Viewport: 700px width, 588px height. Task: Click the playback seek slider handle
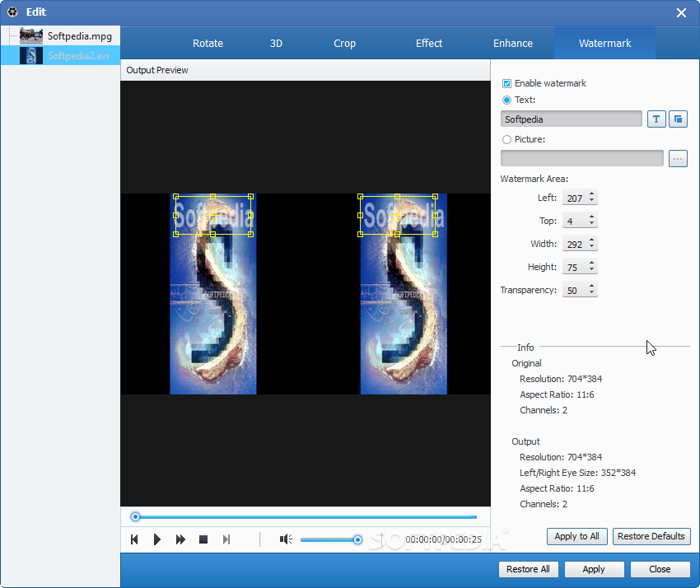(x=135, y=517)
